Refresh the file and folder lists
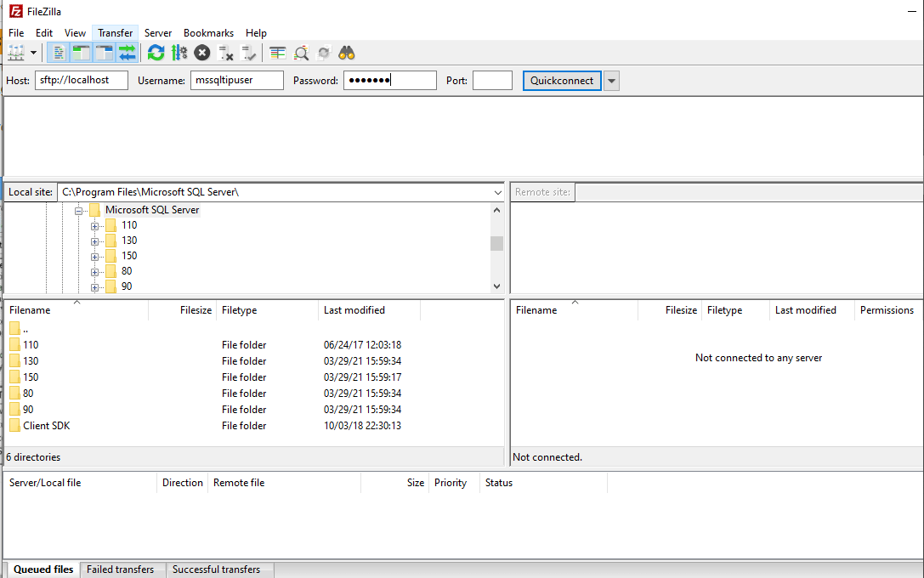This screenshot has width=924, height=578. point(156,52)
